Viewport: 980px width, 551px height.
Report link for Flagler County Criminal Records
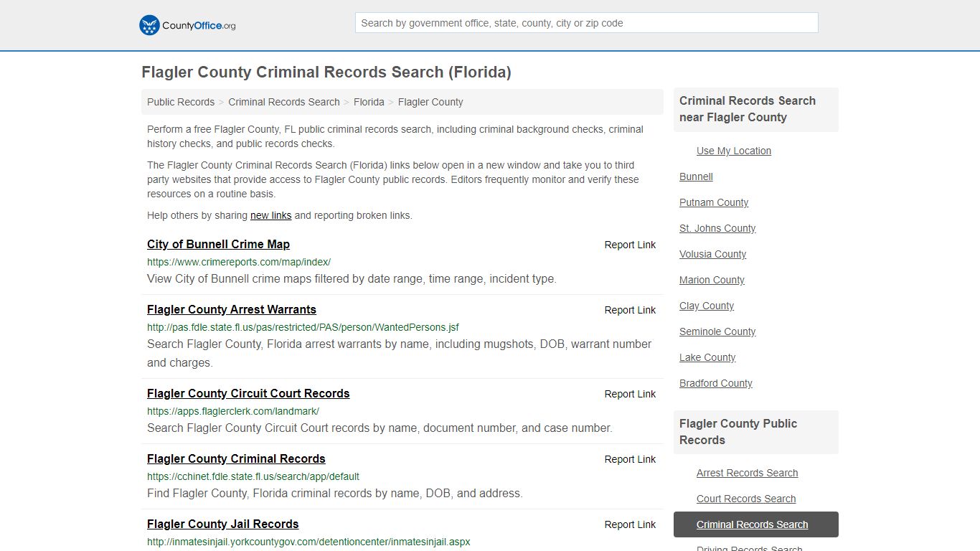(x=630, y=459)
